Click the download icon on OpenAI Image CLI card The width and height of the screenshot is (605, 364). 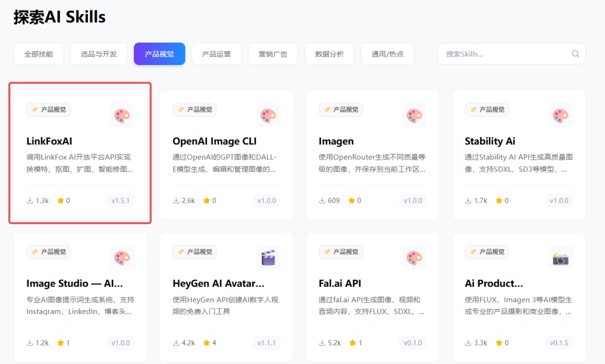(176, 200)
